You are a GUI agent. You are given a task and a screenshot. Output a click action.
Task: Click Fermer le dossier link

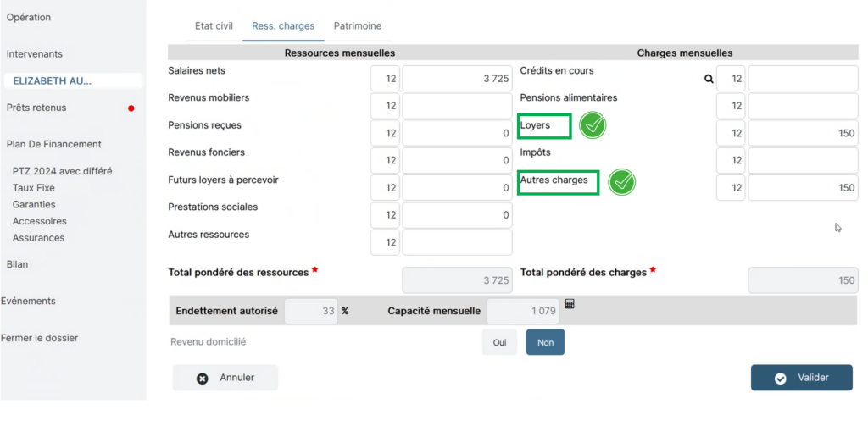pos(39,338)
